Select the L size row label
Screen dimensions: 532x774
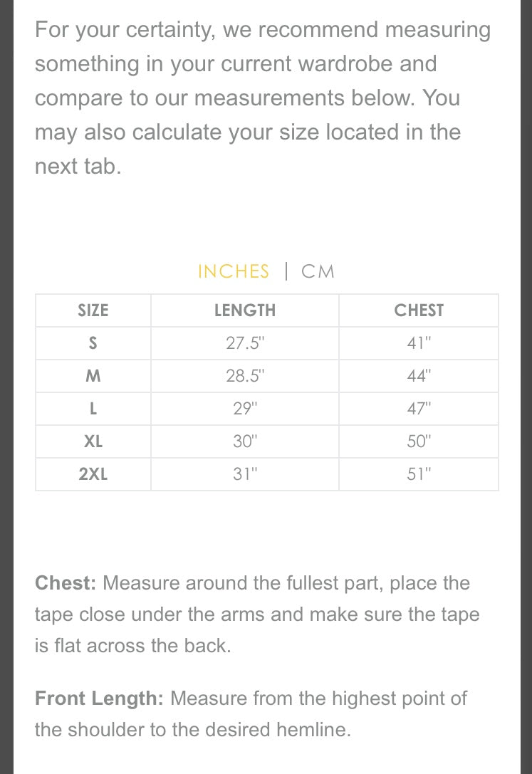(93, 409)
